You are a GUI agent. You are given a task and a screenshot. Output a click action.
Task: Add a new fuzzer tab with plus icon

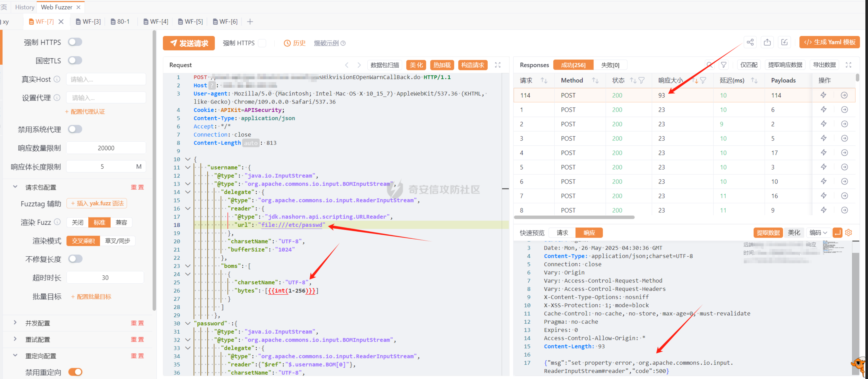[x=250, y=22]
